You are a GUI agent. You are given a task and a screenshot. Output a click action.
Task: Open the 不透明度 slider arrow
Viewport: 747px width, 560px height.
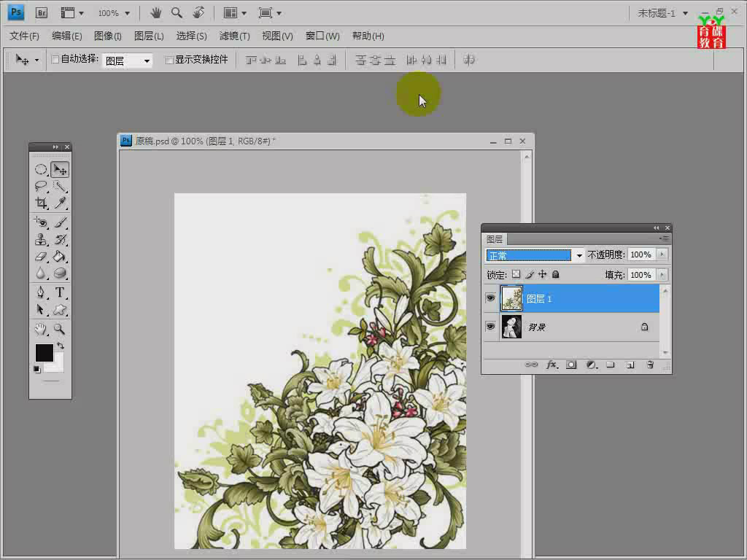pyautogui.click(x=662, y=254)
